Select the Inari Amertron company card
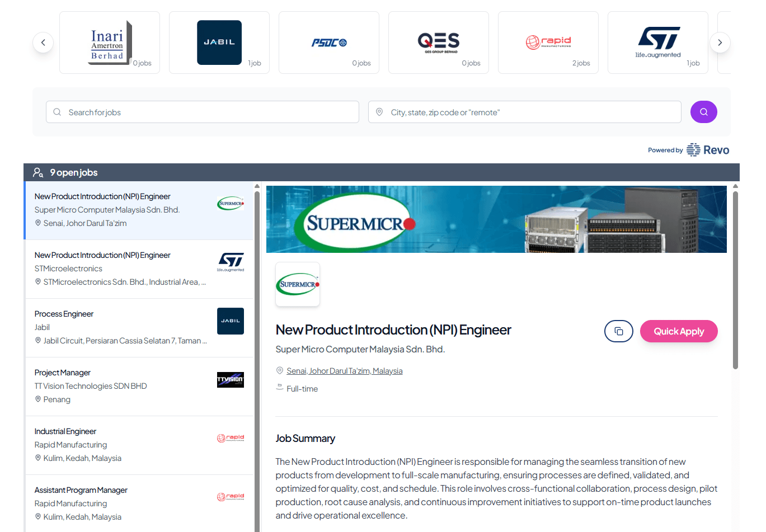Screen dimensions: 766x532 click(x=110, y=43)
